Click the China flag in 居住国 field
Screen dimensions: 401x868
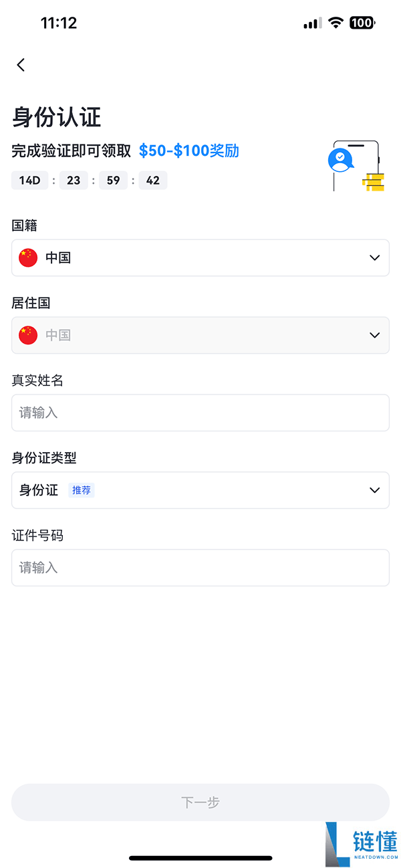pyautogui.click(x=27, y=335)
